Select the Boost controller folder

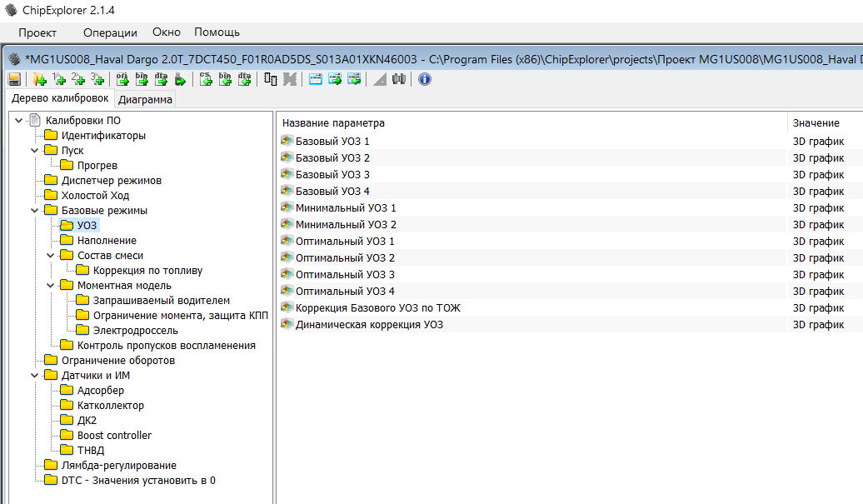[x=114, y=436]
